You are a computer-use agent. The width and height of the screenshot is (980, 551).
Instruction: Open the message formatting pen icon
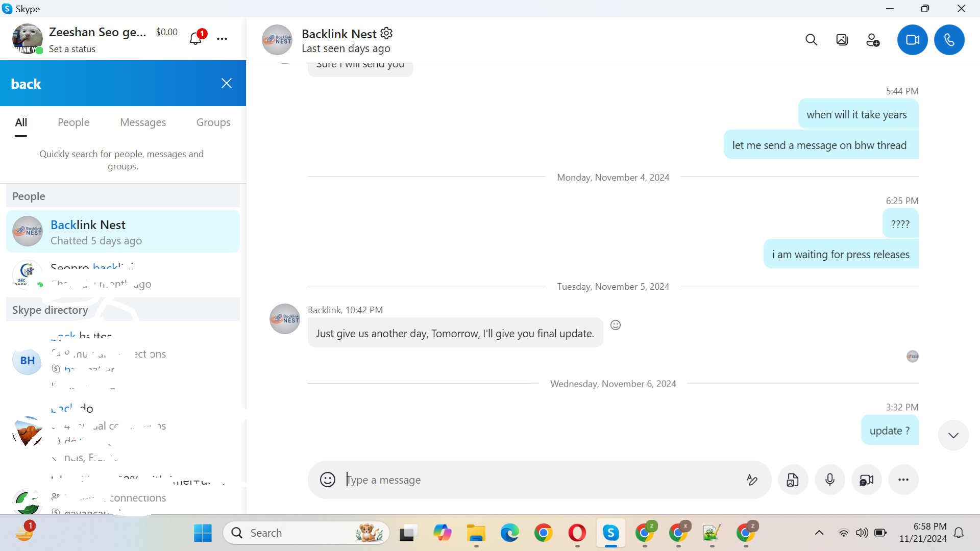point(752,480)
